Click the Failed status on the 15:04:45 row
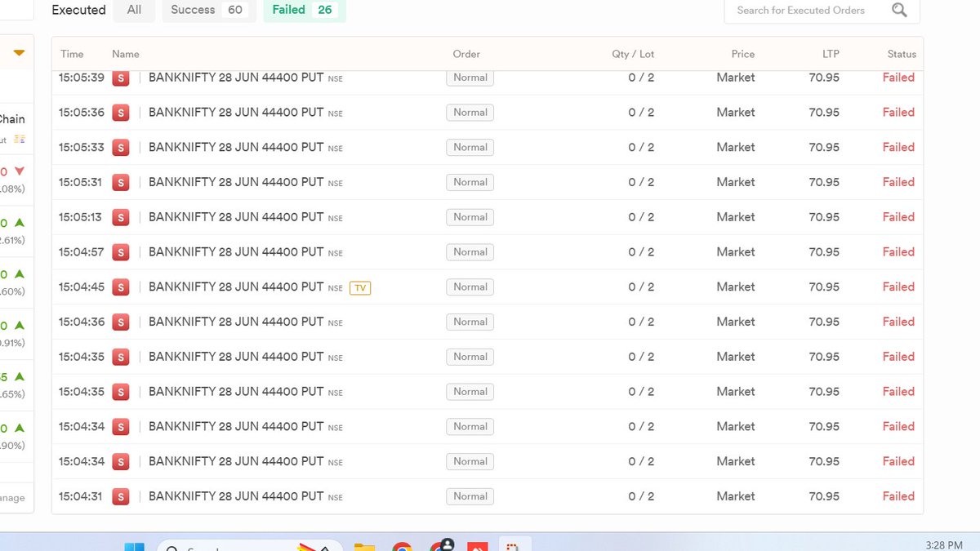 pos(898,287)
